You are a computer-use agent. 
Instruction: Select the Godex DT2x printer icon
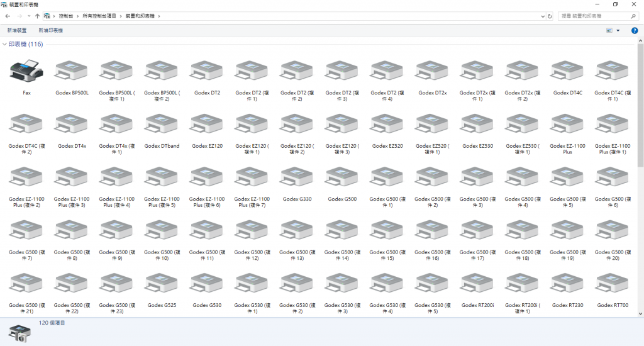[432, 70]
